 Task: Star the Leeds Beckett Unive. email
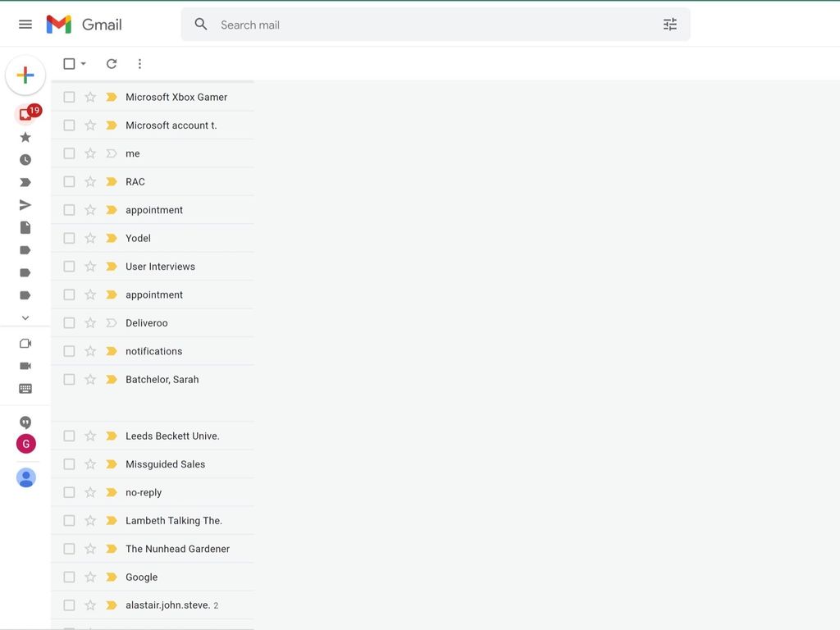(90, 436)
